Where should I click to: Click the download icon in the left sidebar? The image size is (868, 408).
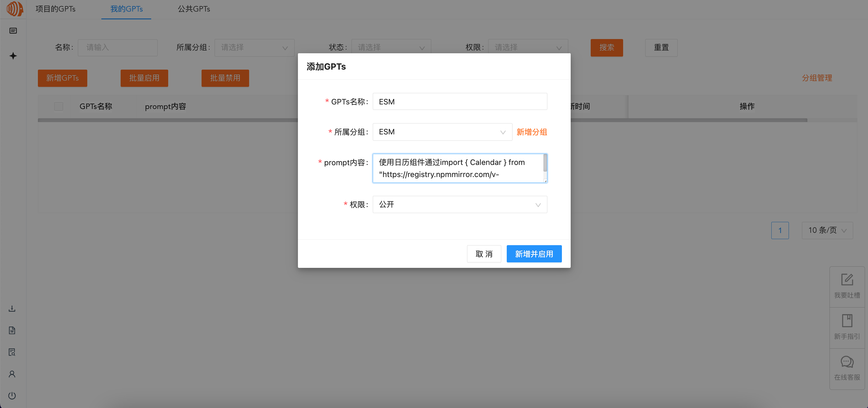coord(12,308)
